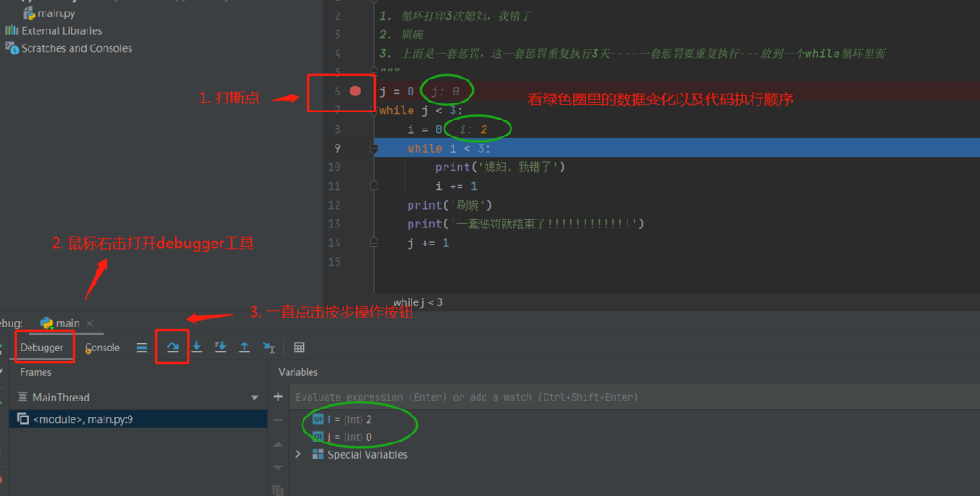Click the variable icon next to j
This screenshot has height=496, width=980.
(x=318, y=436)
